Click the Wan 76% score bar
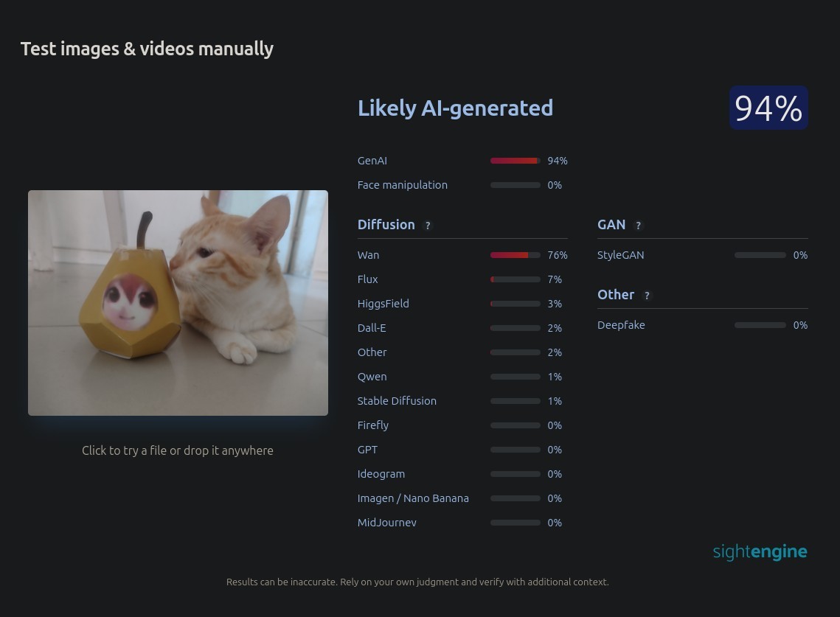 point(515,255)
